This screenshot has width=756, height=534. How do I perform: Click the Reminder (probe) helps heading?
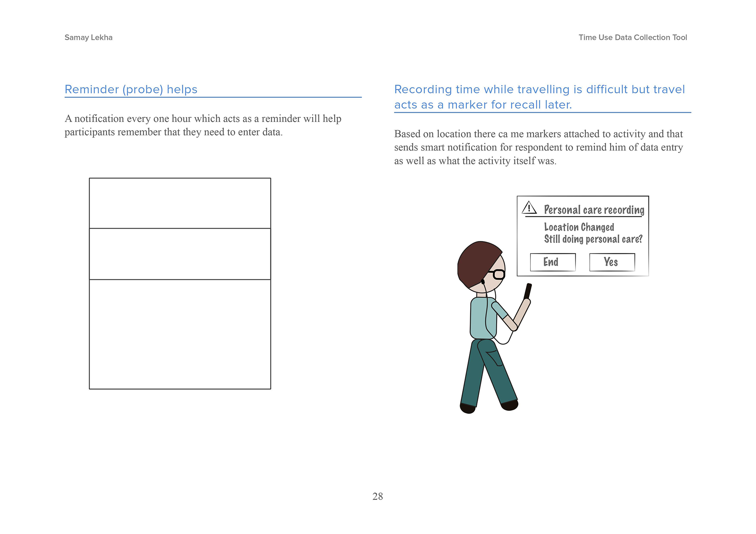point(131,90)
